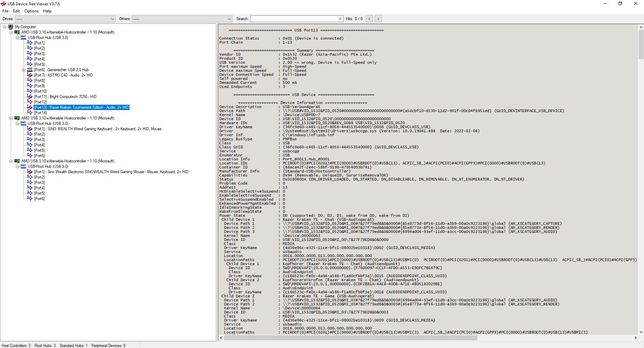This screenshot has width=644, height=348.
Task: Click the scroll right arrow in details pane
Action: pos(636,338)
